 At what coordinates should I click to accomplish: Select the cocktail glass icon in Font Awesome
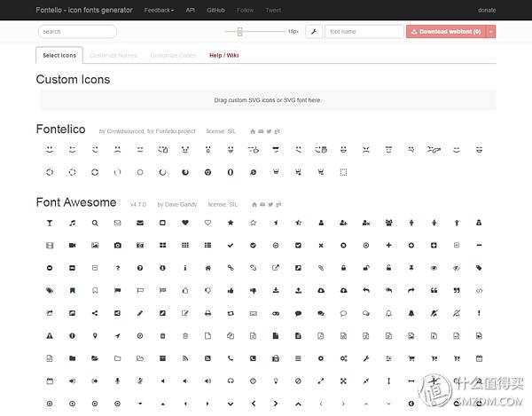click(x=50, y=223)
